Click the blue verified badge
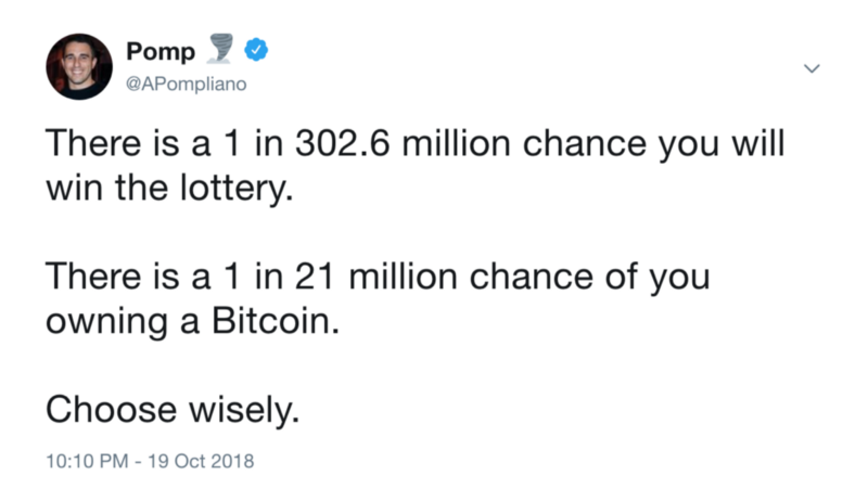 (256, 50)
